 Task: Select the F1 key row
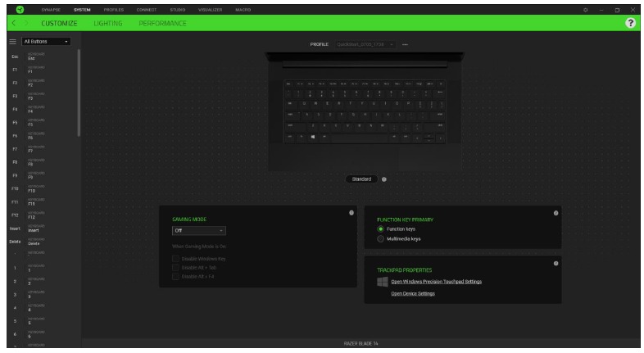point(43,70)
